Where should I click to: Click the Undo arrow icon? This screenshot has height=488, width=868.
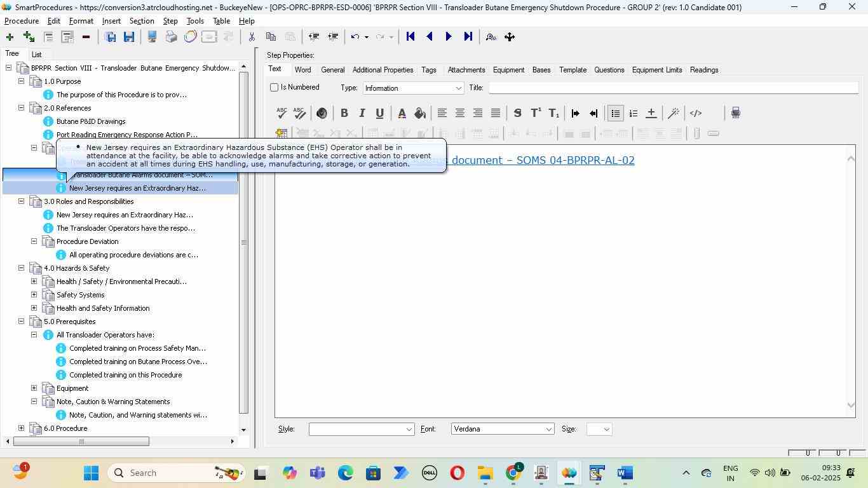(x=355, y=37)
